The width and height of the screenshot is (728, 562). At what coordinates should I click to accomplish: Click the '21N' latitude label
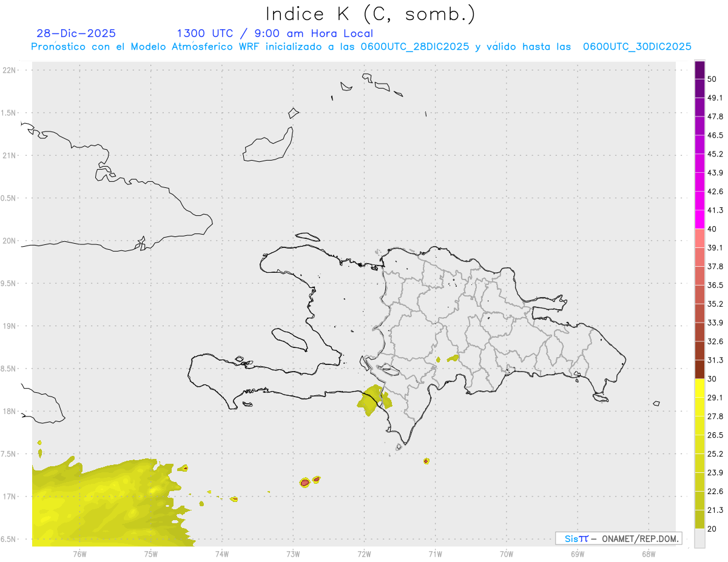[10, 155]
